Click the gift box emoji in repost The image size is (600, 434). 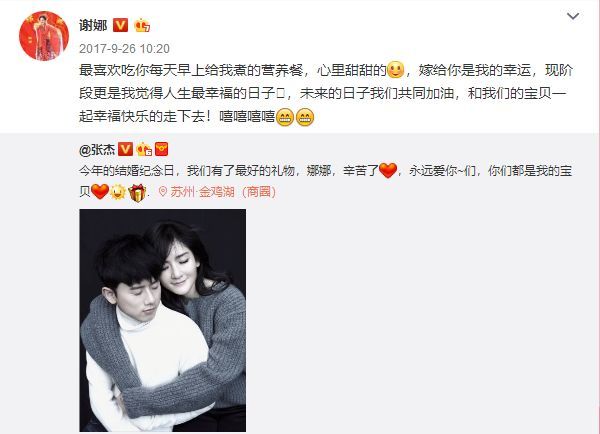(137, 192)
